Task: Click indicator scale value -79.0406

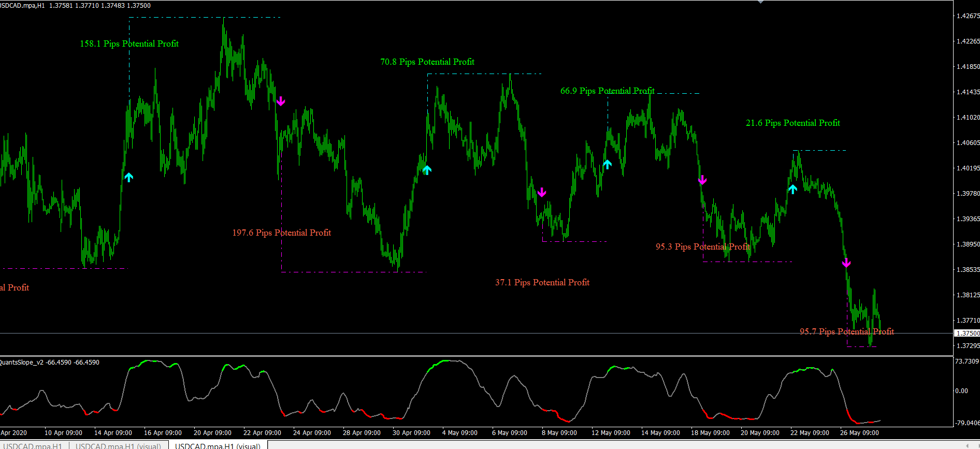Action: click(967, 423)
